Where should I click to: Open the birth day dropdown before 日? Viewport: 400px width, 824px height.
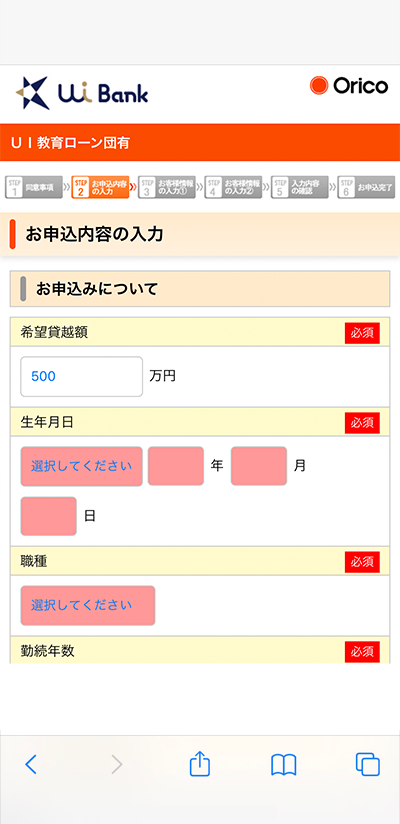[x=48, y=516]
